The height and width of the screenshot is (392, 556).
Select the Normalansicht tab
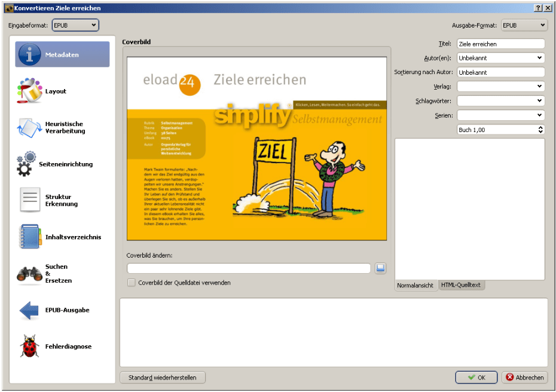[416, 286]
